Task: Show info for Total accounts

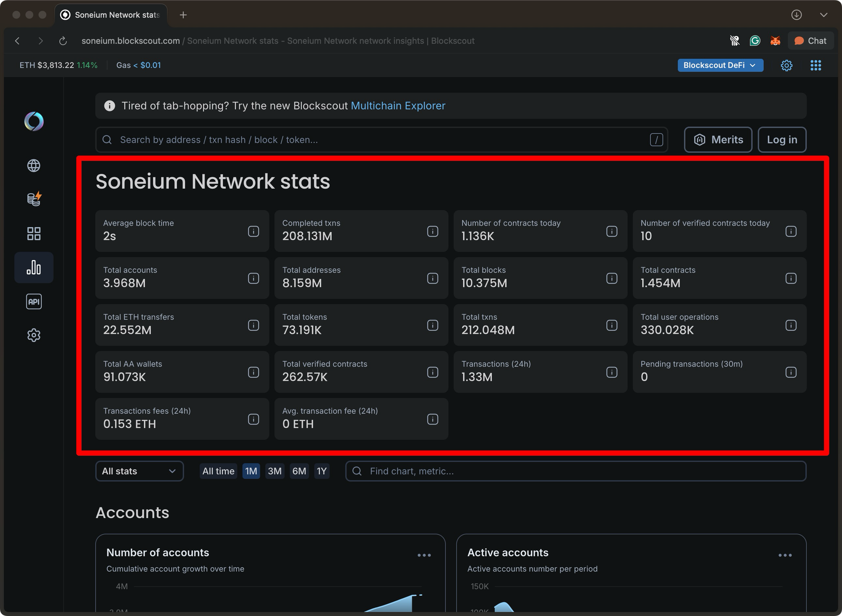Action: pyautogui.click(x=253, y=278)
